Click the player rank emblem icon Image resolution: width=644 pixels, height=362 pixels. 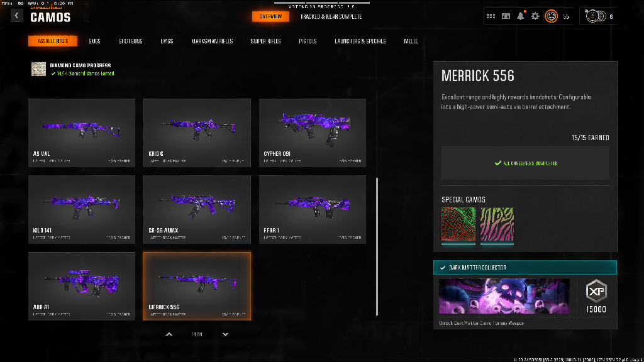(x=551, y=16)
